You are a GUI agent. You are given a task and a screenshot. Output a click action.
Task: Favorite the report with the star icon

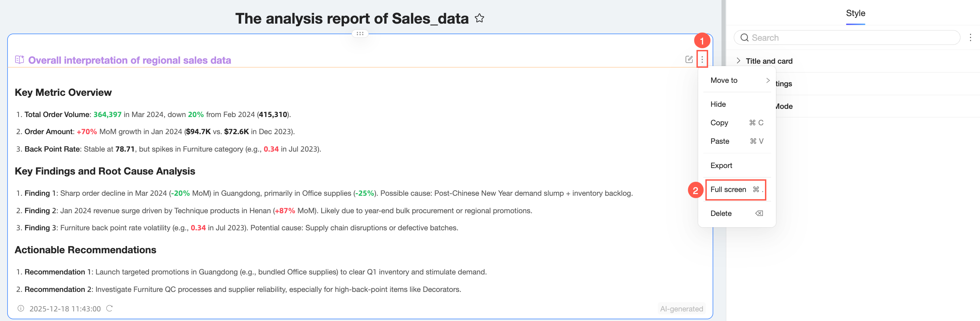pos(479,18)
